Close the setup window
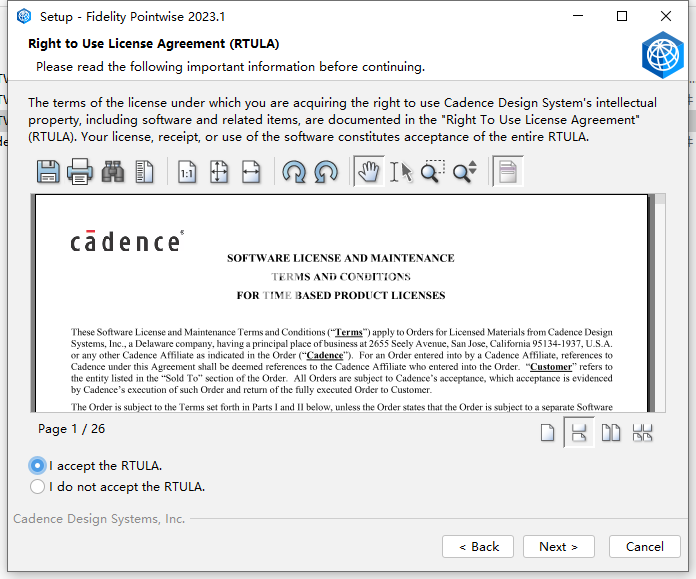This screenshot has height=579, width=696. coord(666,16)
